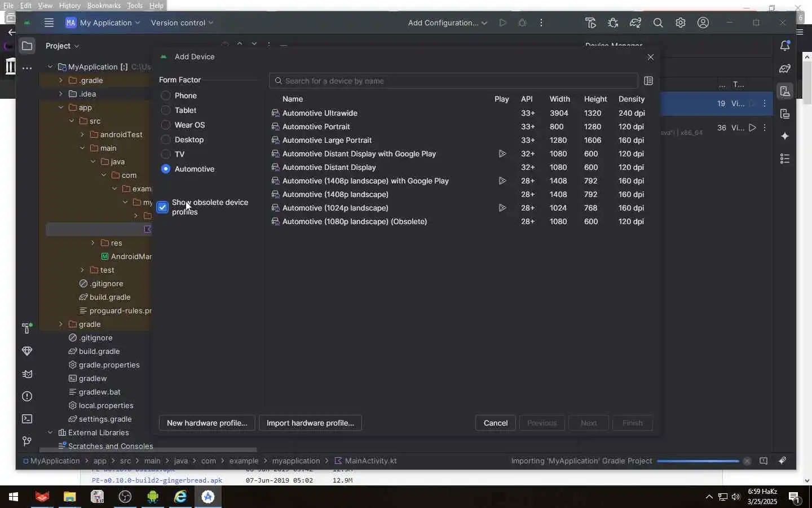The width and height of the screenshot is (812, 508).
Task: Select the Tablet form factor
Action: 178,111
